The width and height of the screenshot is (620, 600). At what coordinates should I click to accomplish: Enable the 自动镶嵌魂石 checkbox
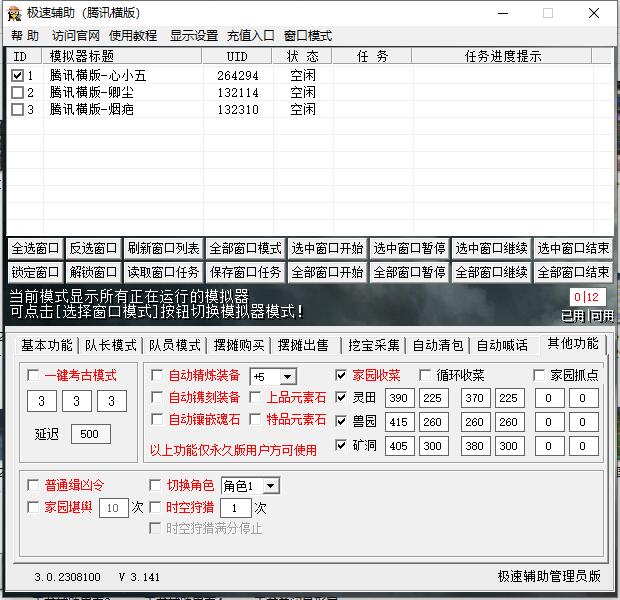[x=157, y=419]
